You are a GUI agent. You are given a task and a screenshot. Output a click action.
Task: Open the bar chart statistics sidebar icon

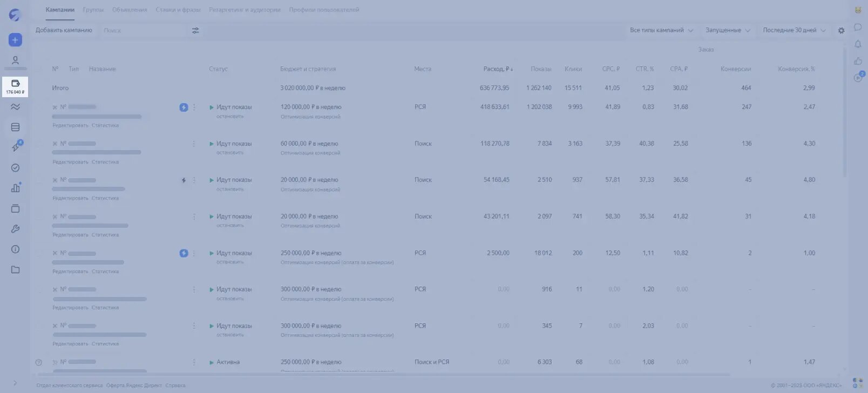[15, 188]
